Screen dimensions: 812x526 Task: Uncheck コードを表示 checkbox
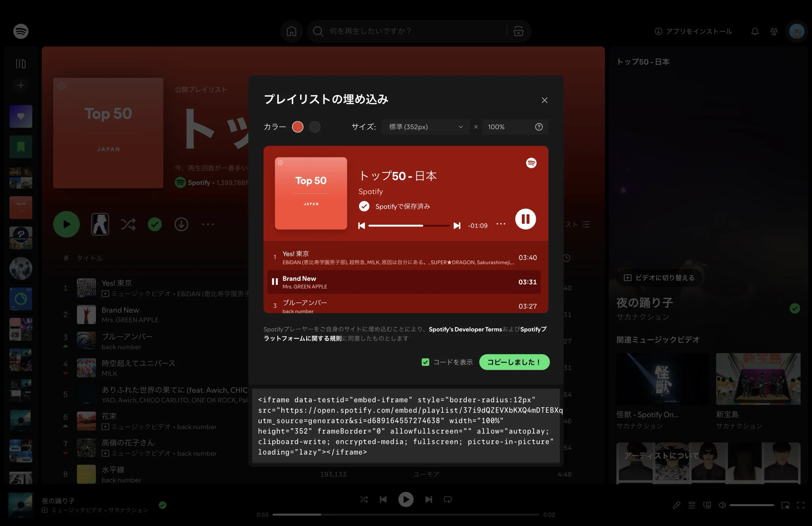point(425,362)
